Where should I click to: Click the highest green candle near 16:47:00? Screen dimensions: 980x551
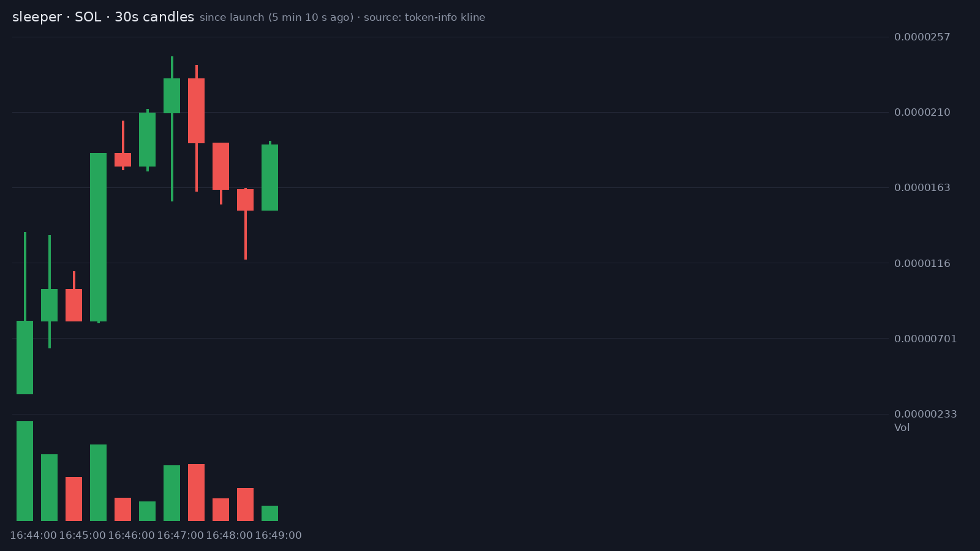point(171,96)
